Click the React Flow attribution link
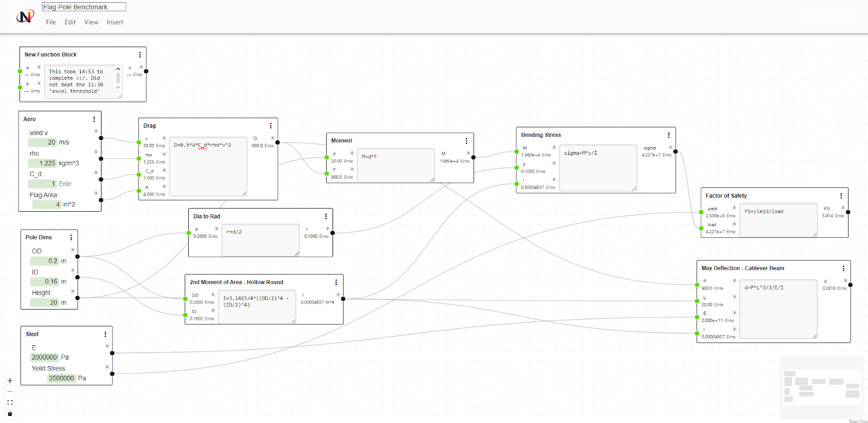This screenshot has height=423, width=868. coord(858,421)
